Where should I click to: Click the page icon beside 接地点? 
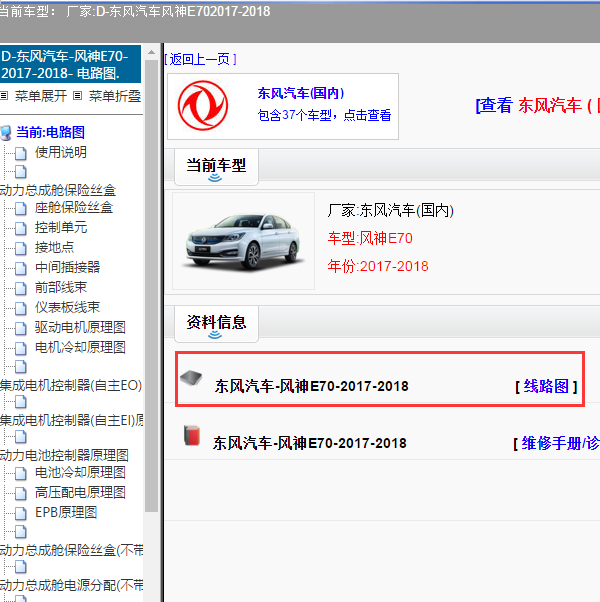(x=21, y=248)
